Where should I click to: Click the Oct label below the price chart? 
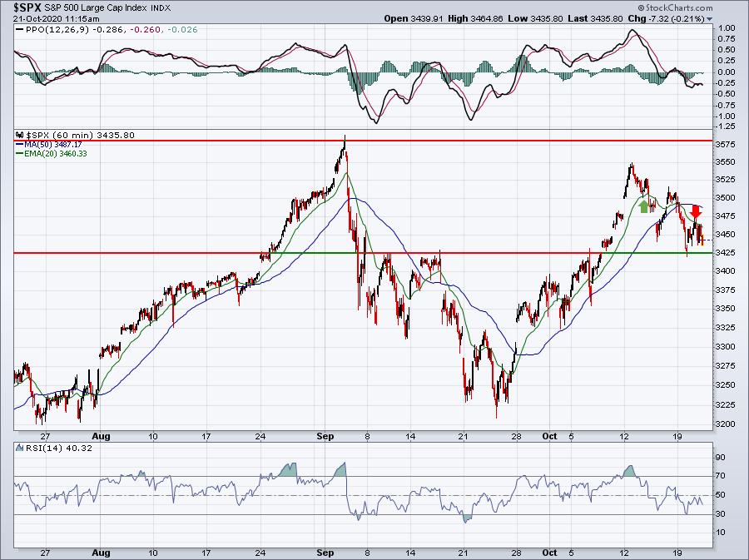pos(549,436)
